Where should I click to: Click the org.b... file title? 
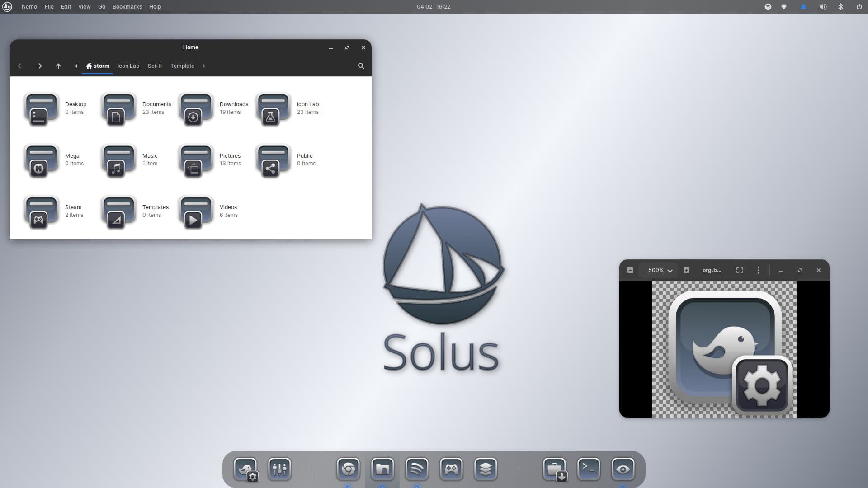coord(712,270)
